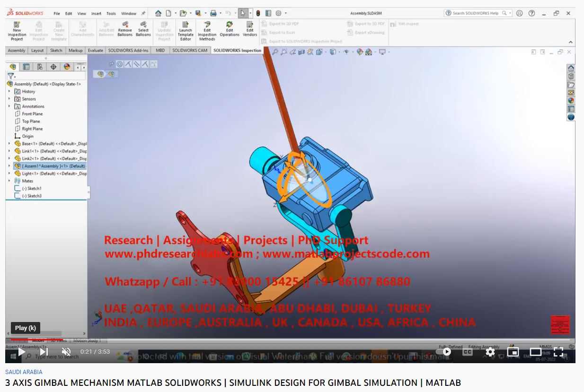584x392 pixels.
Task: Open the File menu
Action: click(x=57, y=14)
